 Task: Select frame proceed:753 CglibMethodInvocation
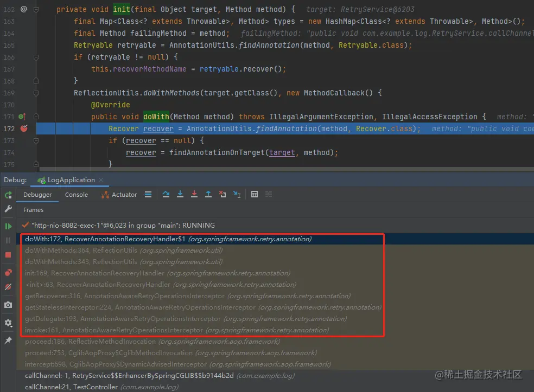(x=275, y=353)
